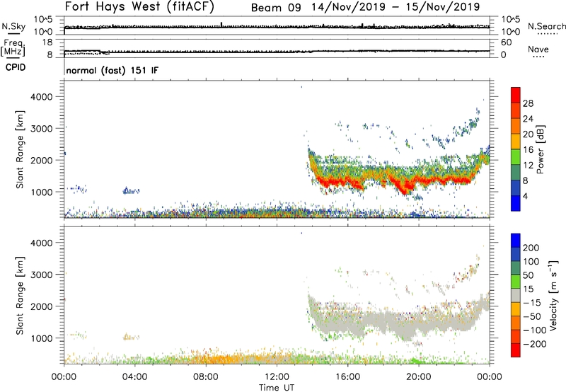This screenshot has width=566, height=392.
Task: Click the -15 label on velocity colorbar
Action: [532, 303]
